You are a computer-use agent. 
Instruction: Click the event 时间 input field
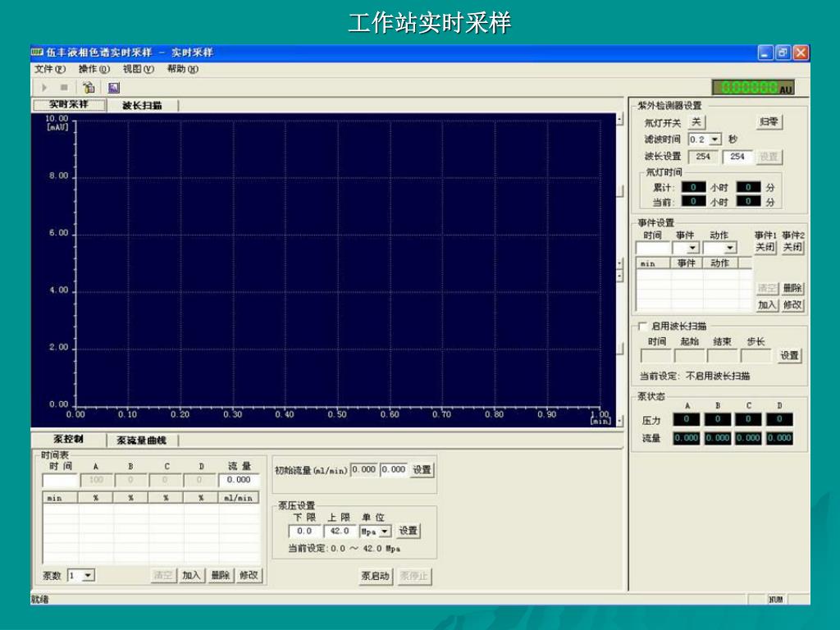click(x=652, y=248)
